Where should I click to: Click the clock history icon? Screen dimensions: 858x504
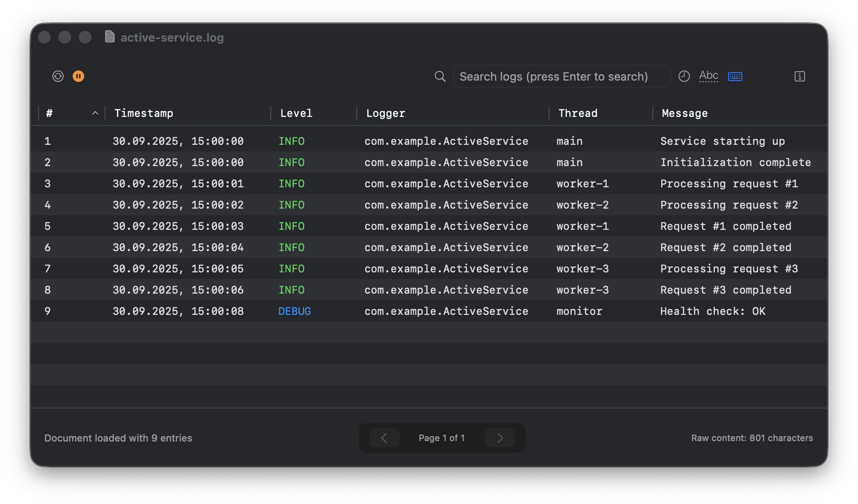click(x=684, y=76)
